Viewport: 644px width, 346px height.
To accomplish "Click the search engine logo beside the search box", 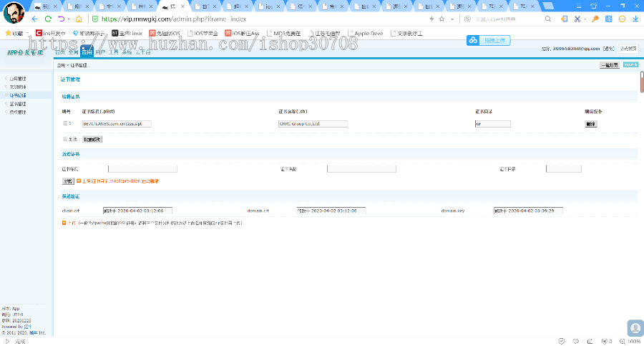I will 467,19.
